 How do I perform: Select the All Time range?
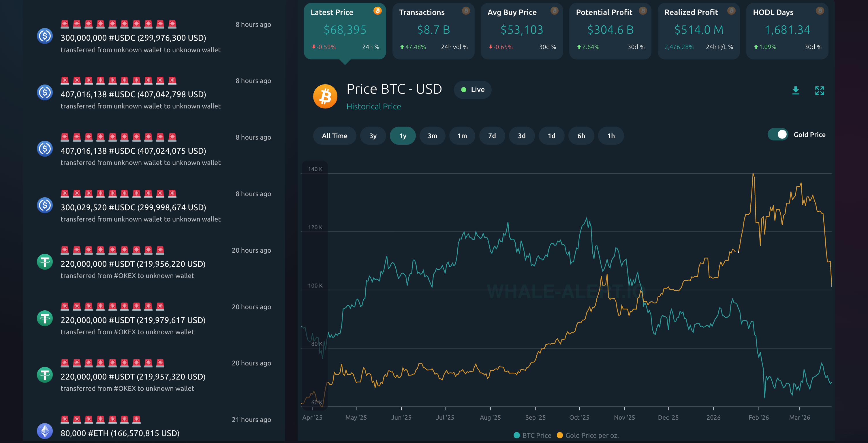[x=334, y=136]
